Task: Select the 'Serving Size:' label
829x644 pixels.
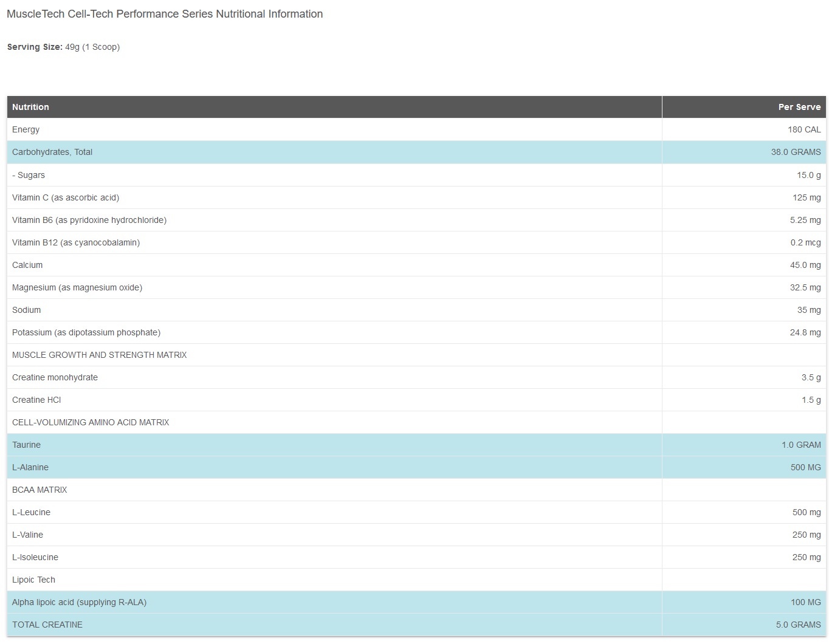Action: pyautogui.click(x=35, y=47)
